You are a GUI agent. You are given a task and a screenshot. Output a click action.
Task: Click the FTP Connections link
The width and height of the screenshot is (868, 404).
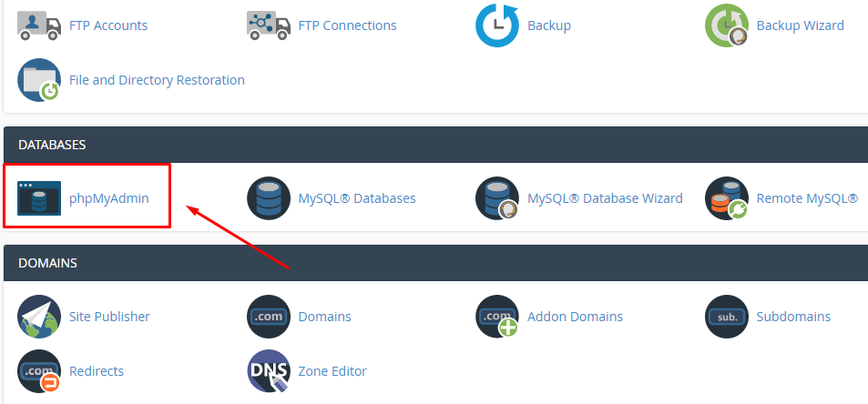coord(347,25)
